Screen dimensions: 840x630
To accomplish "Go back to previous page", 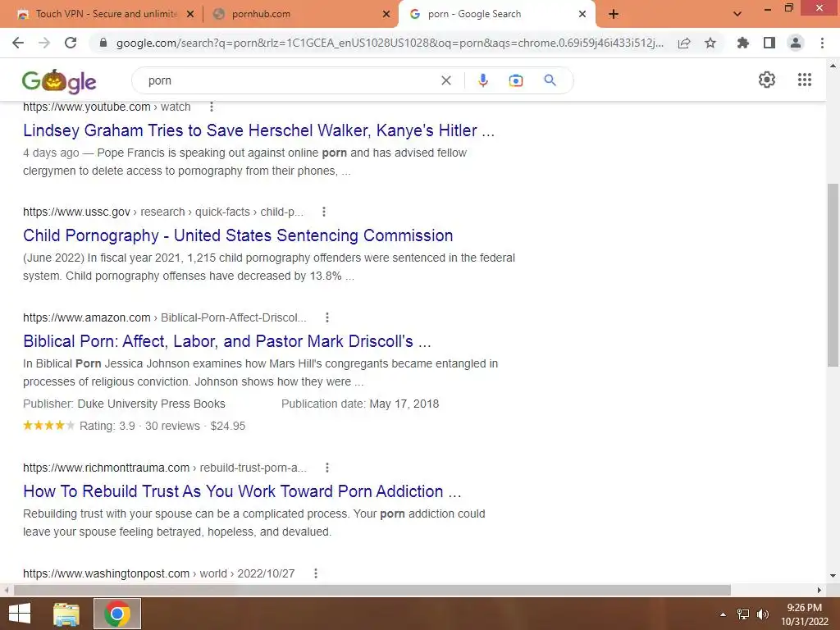I will (18, 43).
